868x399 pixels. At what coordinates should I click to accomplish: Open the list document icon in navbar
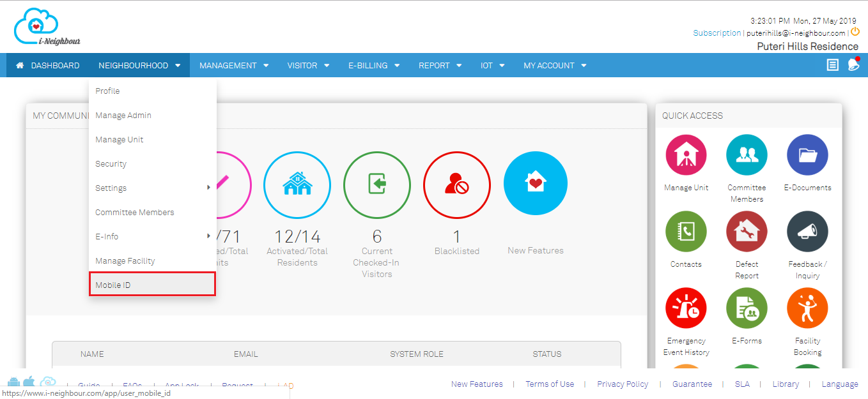[x=832, y=64]
